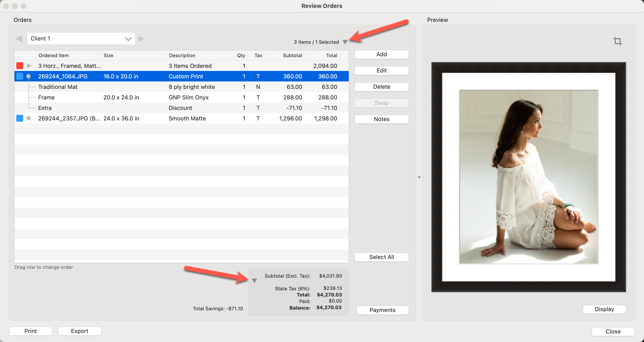Viewport: 644px width, 342px height.
Task: Toggle gray dot on 269244_2357.JPG row
Action: (x=28, y=118)
